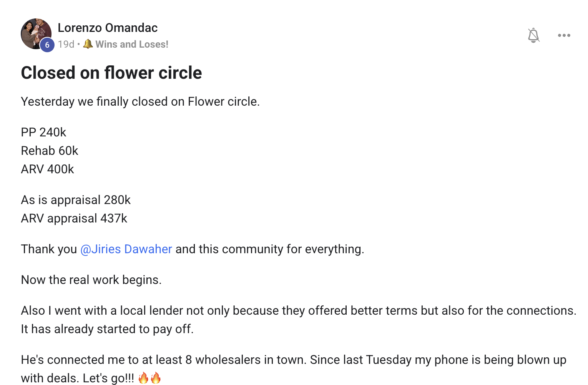Open Lorenzo Omandac's profile name link

[x=108, y=28]
